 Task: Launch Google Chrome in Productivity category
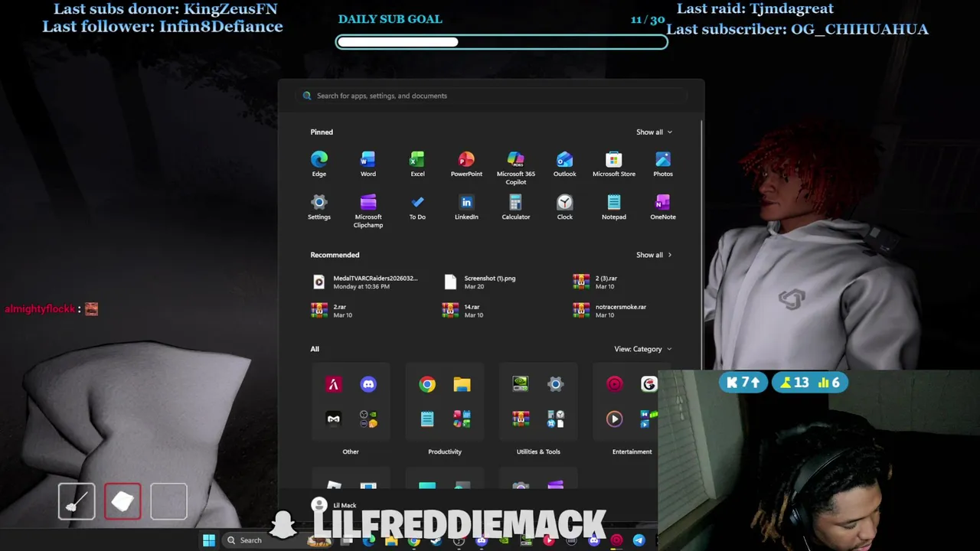tap(427, 384)
